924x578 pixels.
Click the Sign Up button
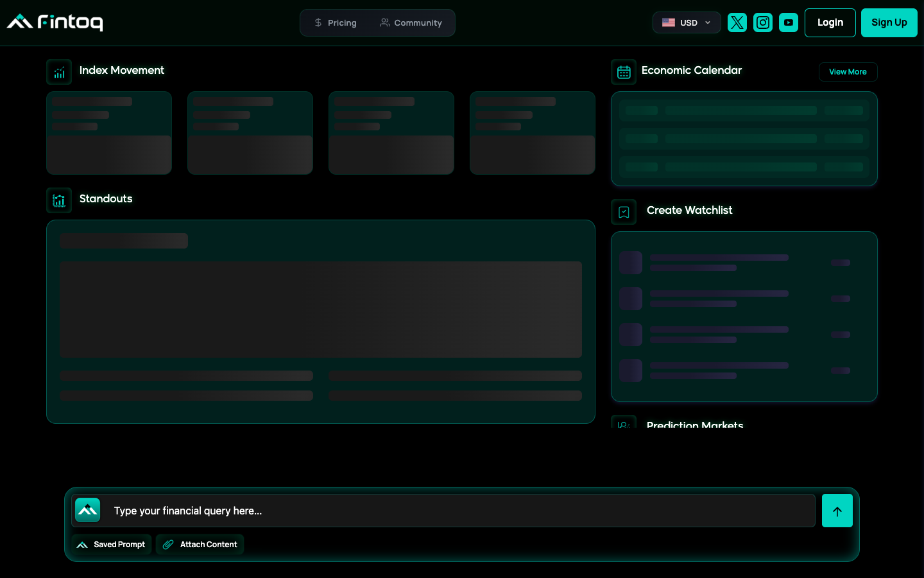tap(889, 22)
